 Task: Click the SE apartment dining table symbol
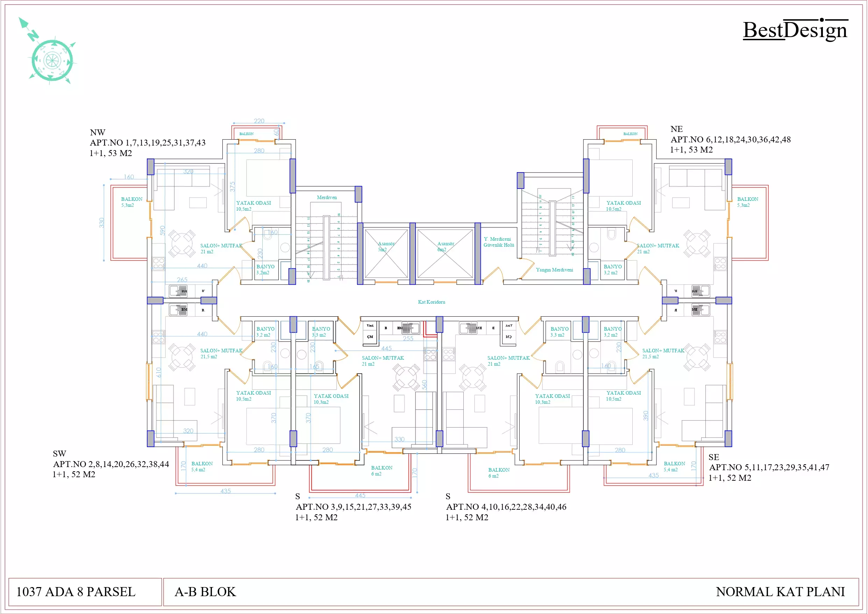click(x=696, y=357)
